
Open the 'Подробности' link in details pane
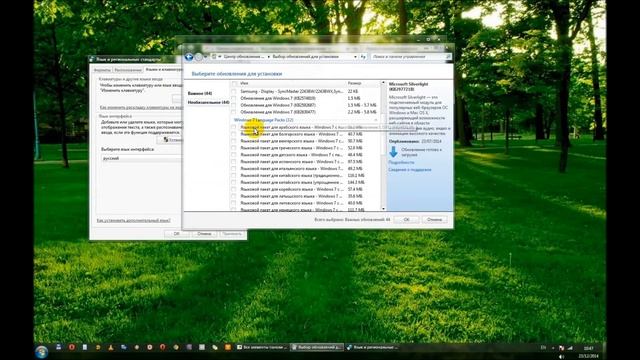[x=401, y=162]
